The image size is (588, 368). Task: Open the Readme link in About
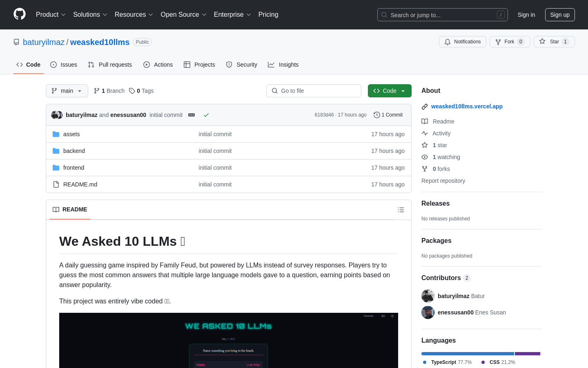coord(438,121)
